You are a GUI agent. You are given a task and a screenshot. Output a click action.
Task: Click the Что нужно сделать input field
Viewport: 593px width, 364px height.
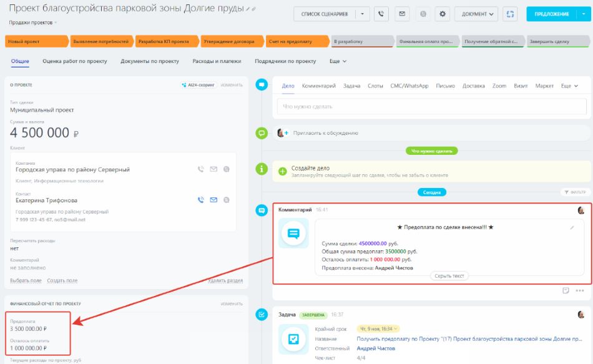432,107
